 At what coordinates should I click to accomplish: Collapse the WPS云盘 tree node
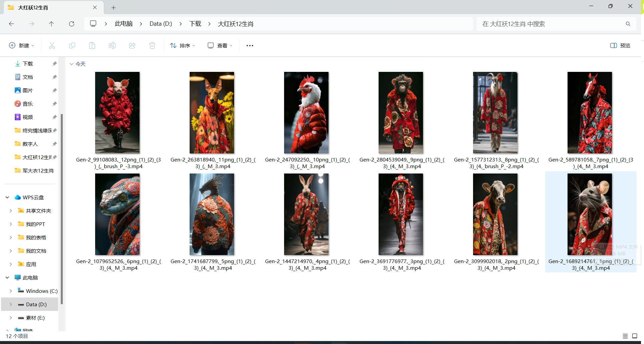7,197
